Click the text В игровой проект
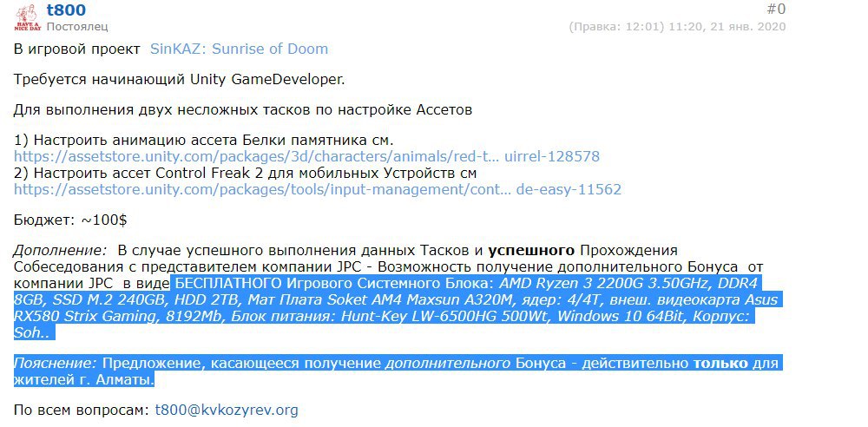Image resolution: width=868 pixels, height=427 pixels. pyautogui.click(x=77, y=49)
